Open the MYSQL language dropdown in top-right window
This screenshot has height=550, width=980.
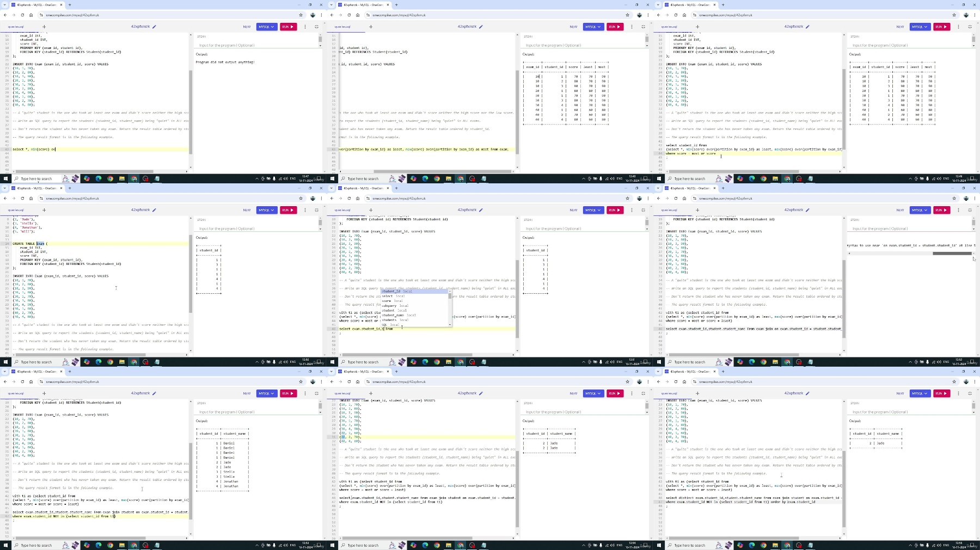(x=920, y=27)
